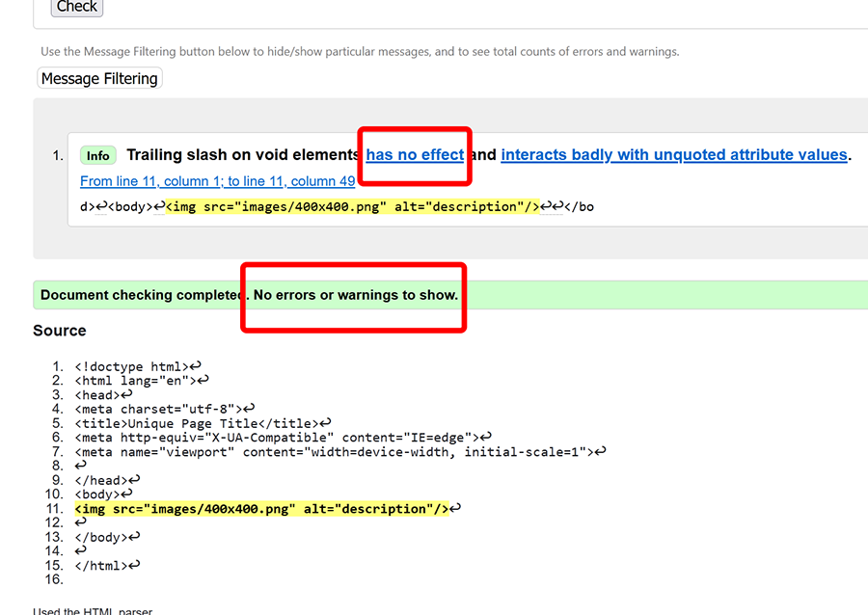Select source line with Unique Page Title
Screen dimensions: 868x615
click(197, 423)
